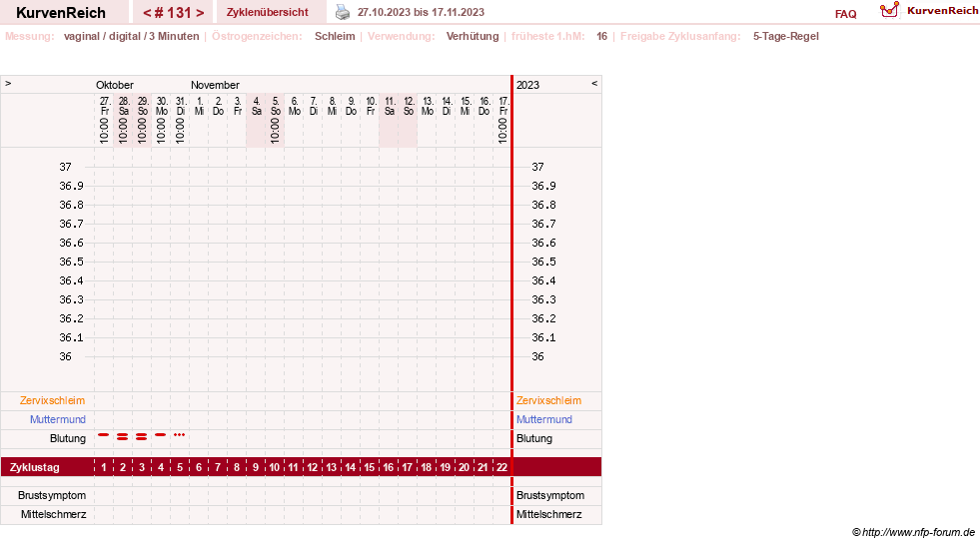Select date column 17. Fr
The width and height of the screenshot is (980, 544).
coord(503,106)
